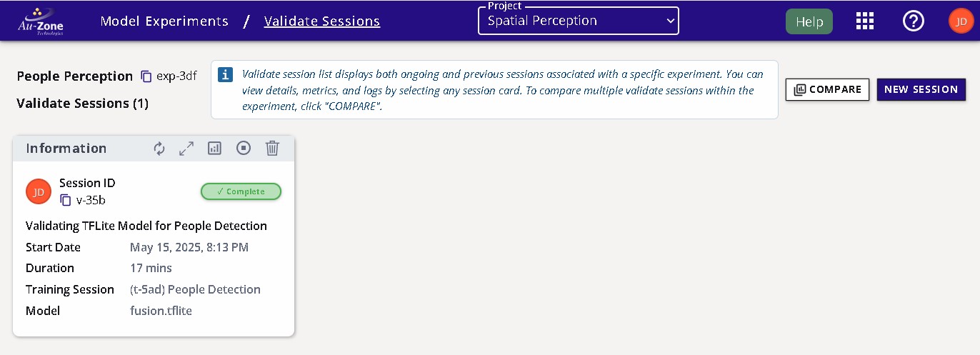Open the Project dropdown

pos(579,21)
